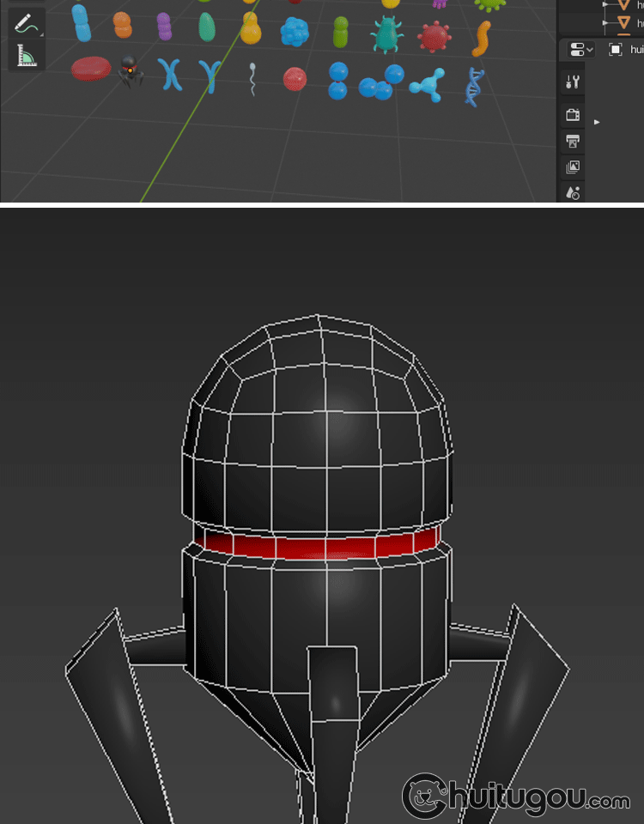Select the red blood cell disc model
Image resolution: width=644 pixels, height=824 pixels.
pos(91,69)
